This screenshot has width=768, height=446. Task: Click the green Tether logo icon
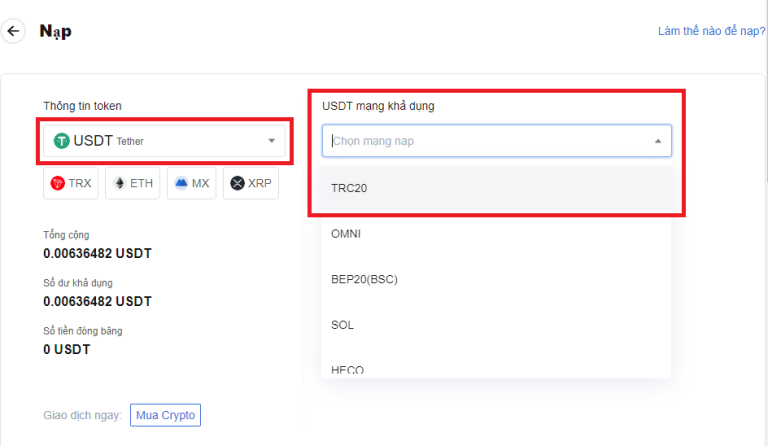(61, 141)
